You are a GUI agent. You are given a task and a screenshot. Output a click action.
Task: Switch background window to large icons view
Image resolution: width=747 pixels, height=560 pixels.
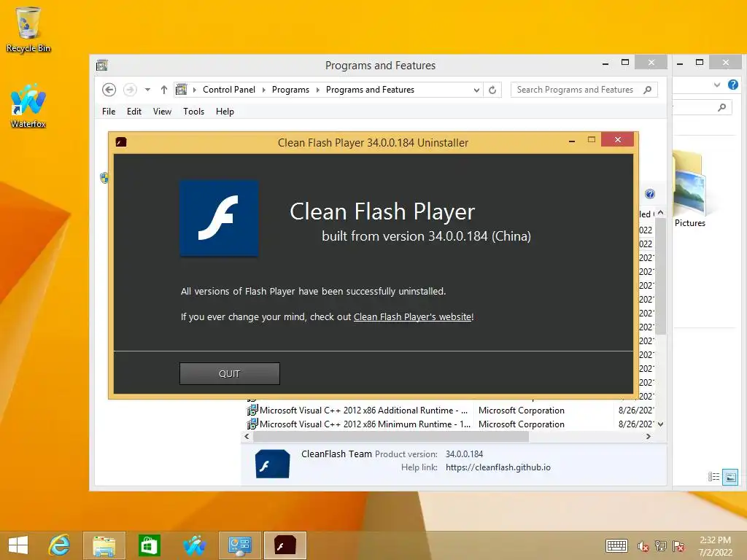(729, 477)
